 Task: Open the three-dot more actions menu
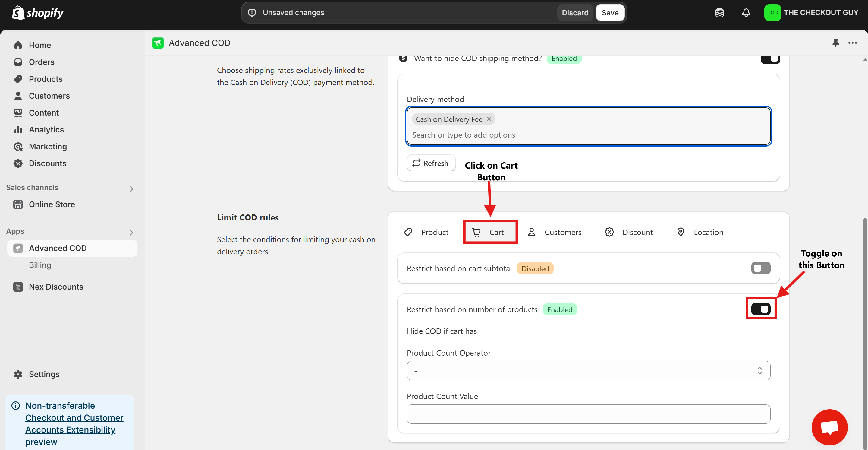click(853, 43)
